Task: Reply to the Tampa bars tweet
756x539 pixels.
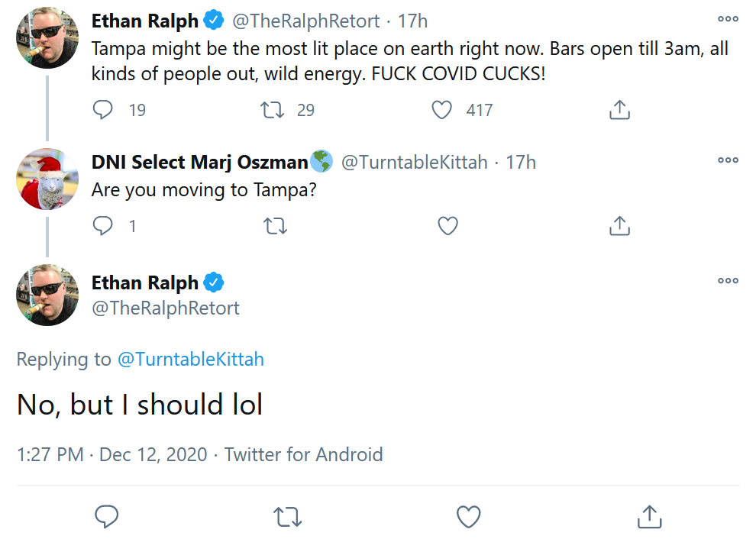Action: [102, 110]
